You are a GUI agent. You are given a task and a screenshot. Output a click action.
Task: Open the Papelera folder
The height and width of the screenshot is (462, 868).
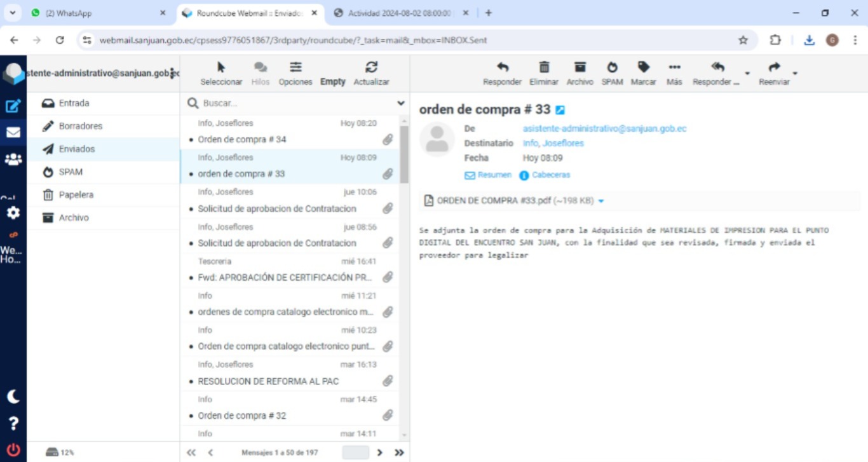[76, 194]
